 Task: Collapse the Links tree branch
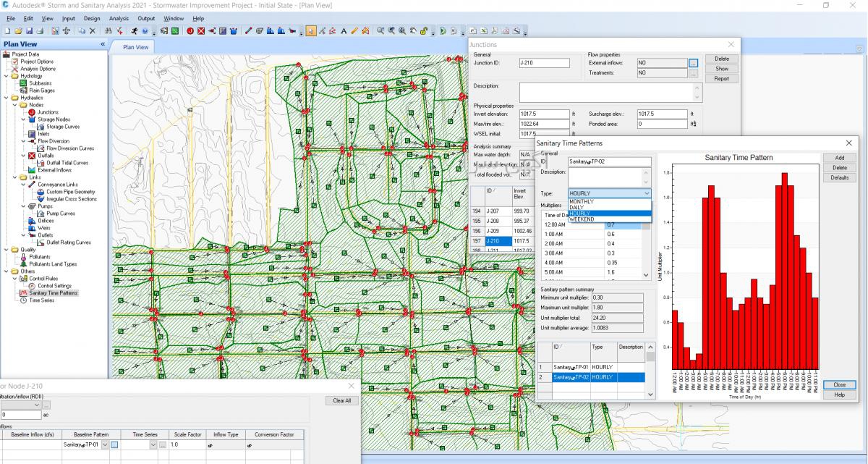point(14,177)
